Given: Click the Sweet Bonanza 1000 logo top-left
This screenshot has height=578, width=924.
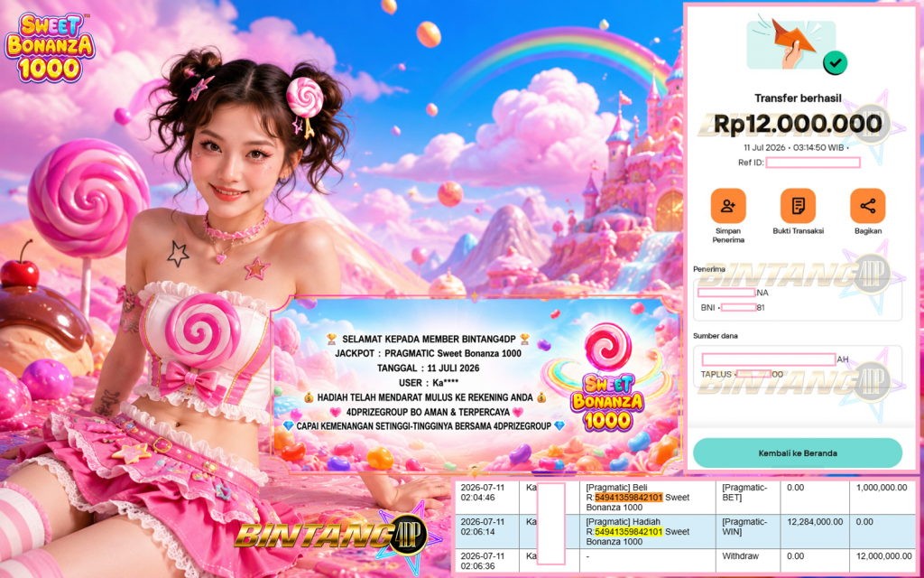Looking at the screenshot, I should [x=50, y=49].
